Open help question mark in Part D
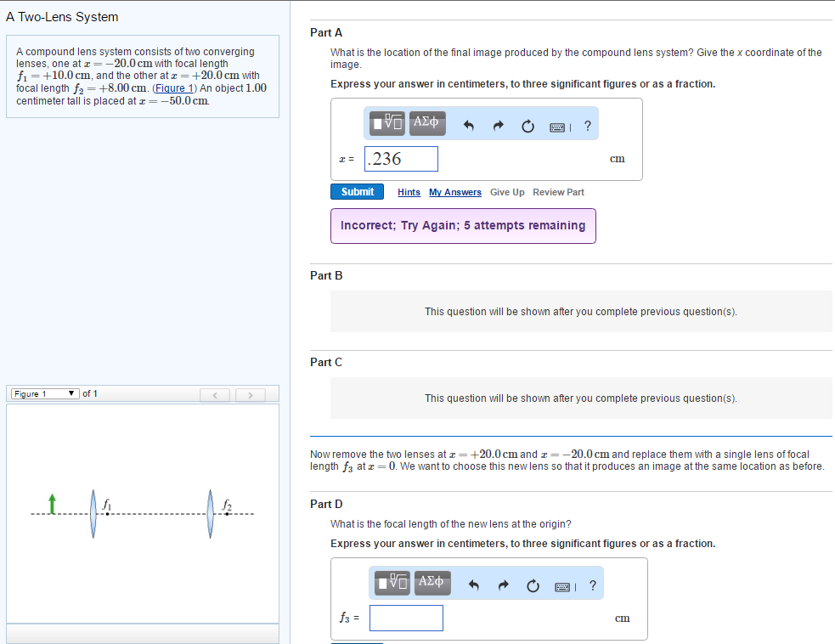 [x=592, y=585]
